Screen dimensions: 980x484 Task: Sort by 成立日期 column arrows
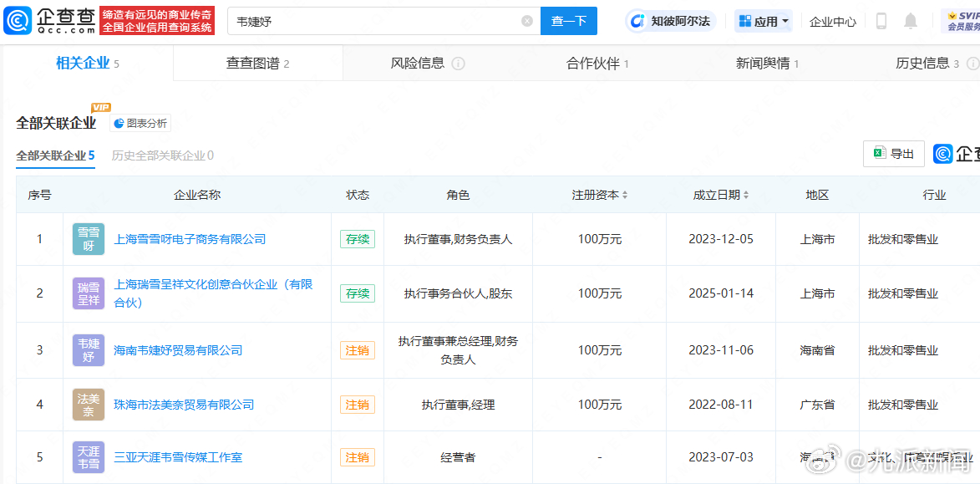point(745,195)
